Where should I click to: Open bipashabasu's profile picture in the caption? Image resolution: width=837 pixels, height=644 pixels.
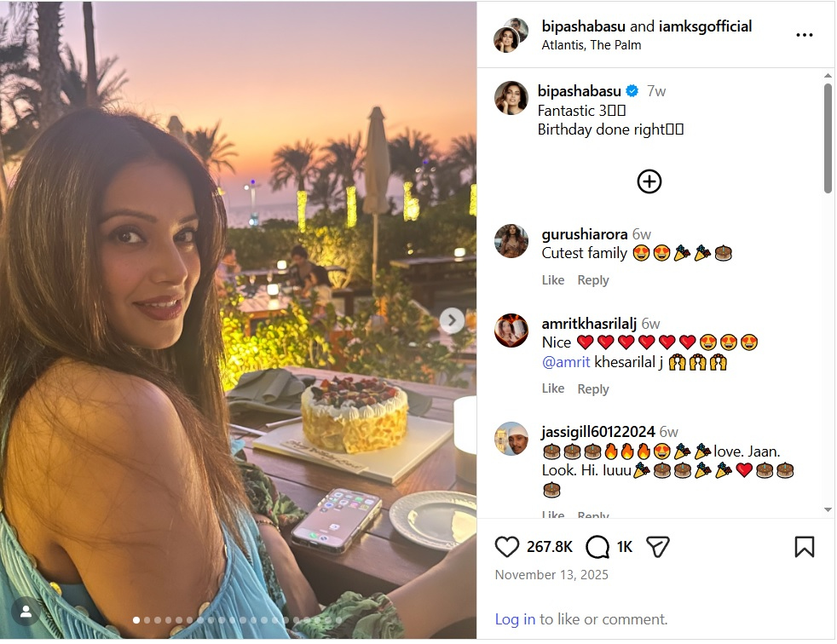pyautogui.click(x=511, y=99)
